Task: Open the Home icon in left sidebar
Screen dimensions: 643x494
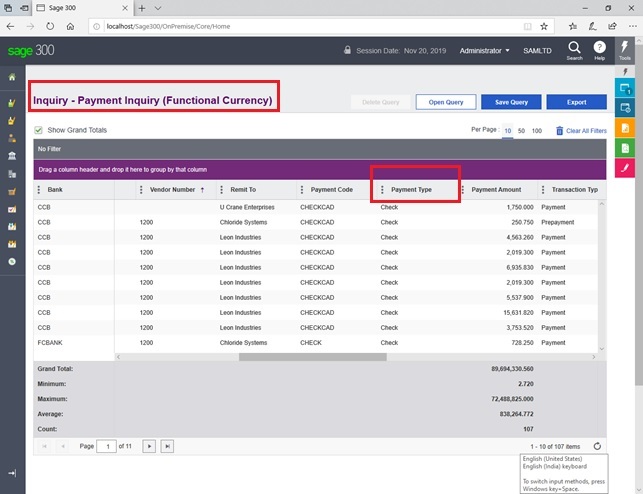Action: (x=12, y=77)
